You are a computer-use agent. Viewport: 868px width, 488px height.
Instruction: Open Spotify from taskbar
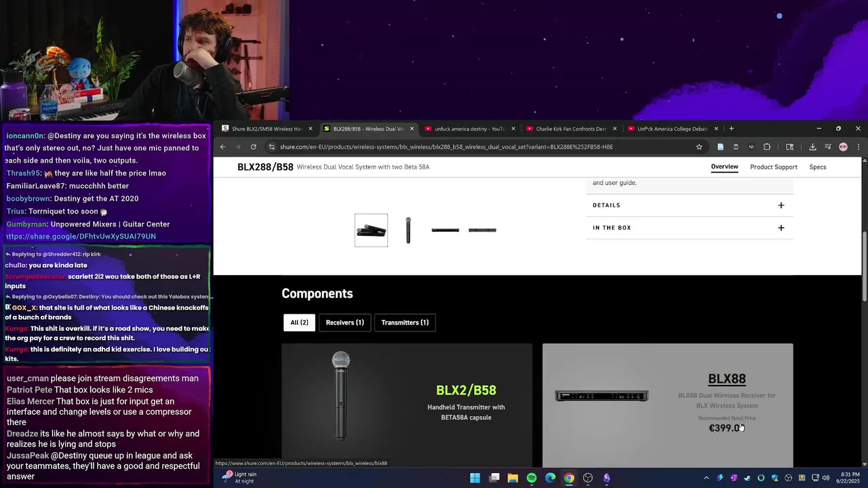point(532,478)
